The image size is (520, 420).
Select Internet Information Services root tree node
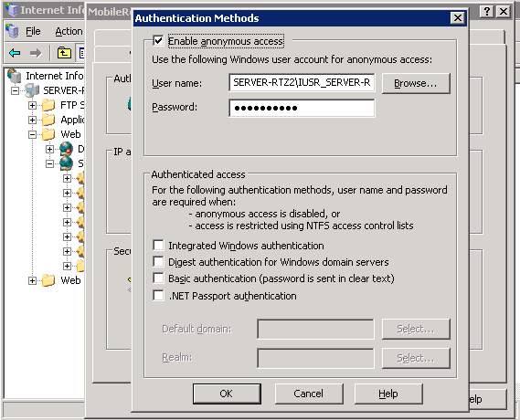pos(55,76)
